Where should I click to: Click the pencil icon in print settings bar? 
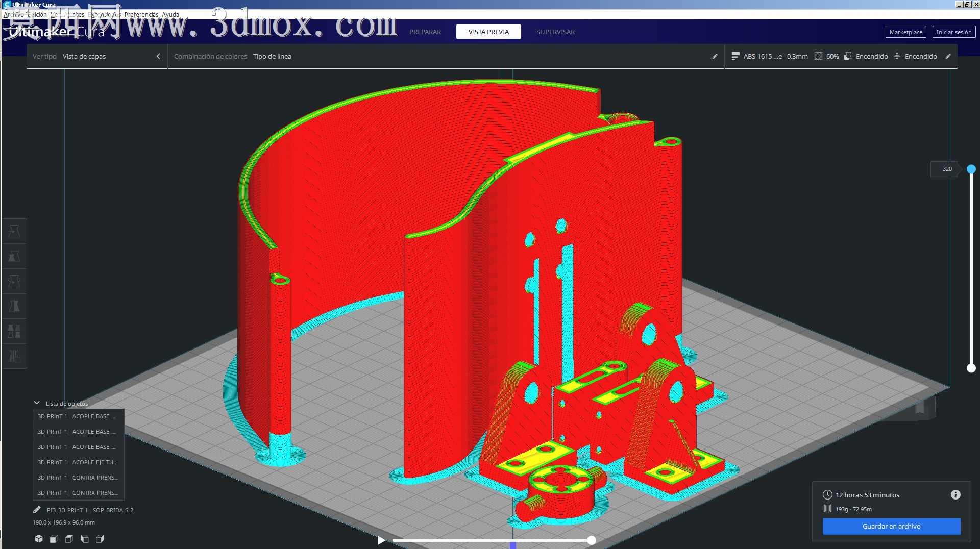point(948,56)
